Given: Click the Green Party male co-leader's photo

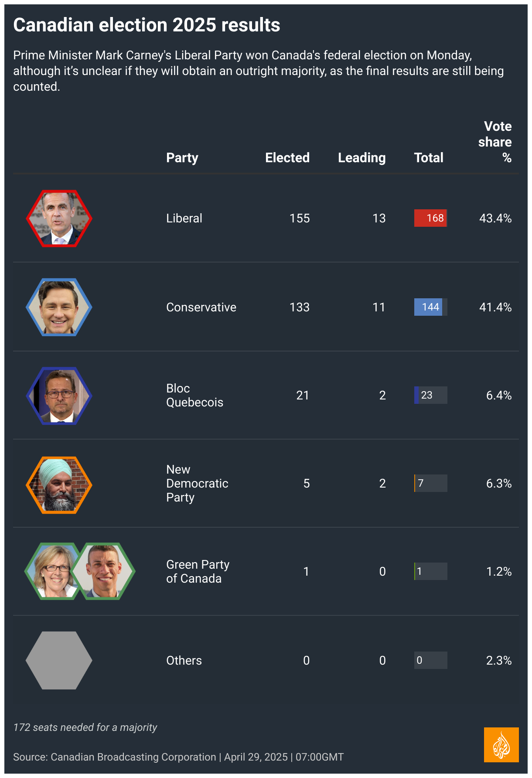Looking at the screenshot, I should pos(104,571).
